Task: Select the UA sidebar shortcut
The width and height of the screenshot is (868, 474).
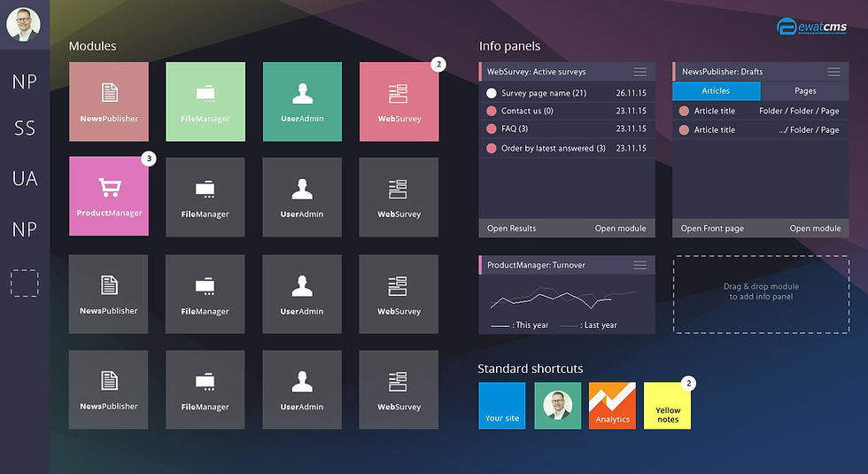Action: click(25, 178)
